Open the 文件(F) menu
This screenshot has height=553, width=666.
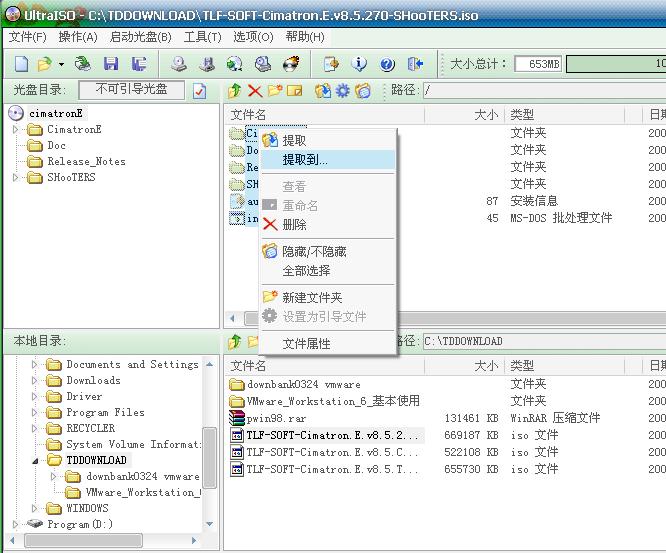click(28, 37)
